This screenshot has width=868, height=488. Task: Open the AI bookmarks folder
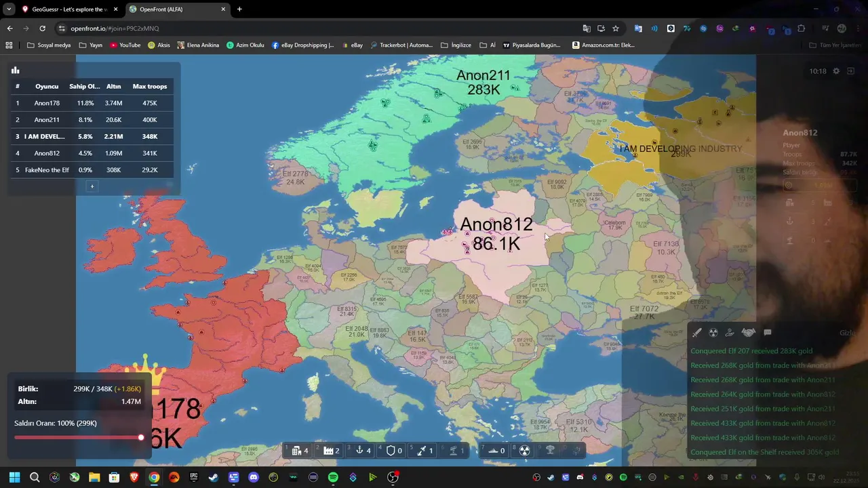tap(488, 45)
